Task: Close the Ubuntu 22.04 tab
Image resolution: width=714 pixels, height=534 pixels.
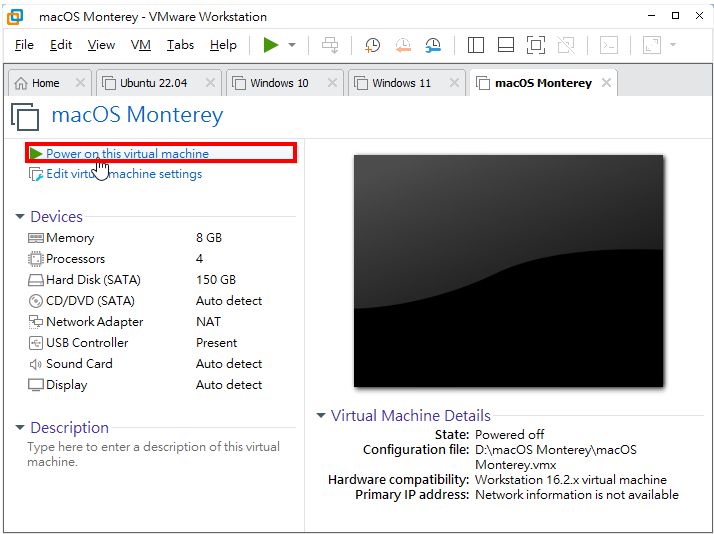Action: coord(210,83)
